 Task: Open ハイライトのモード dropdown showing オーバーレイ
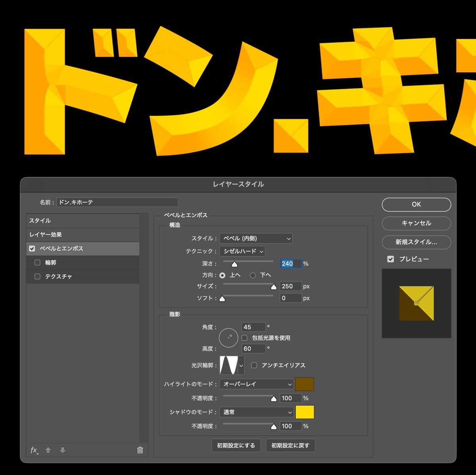click(x=257, y=384)
